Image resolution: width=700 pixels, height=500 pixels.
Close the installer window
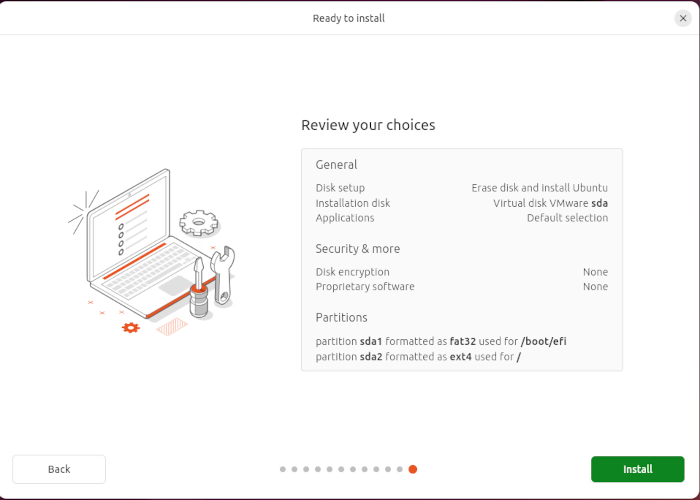pos(683,18)
